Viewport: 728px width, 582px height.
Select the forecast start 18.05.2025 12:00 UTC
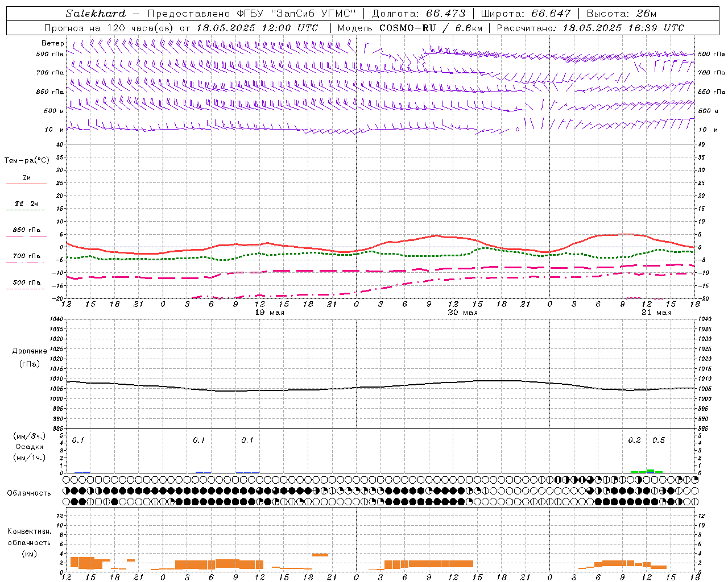pyautogui.click(x=257, y=28)
